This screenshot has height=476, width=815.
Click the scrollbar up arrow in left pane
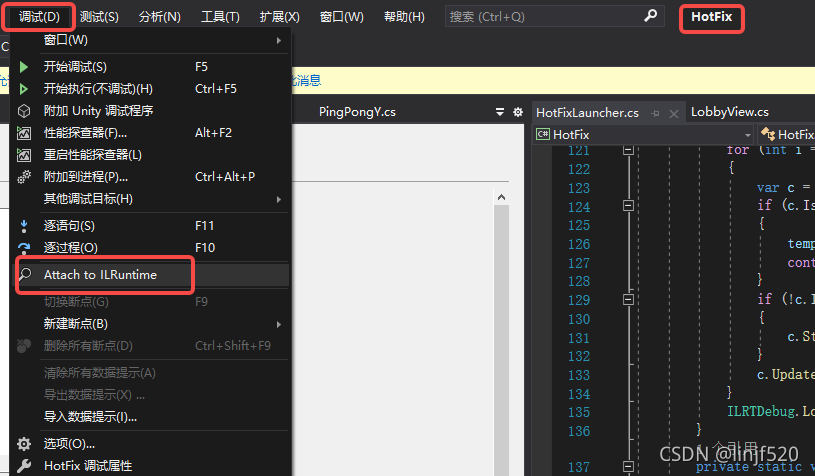click(501, 197)
